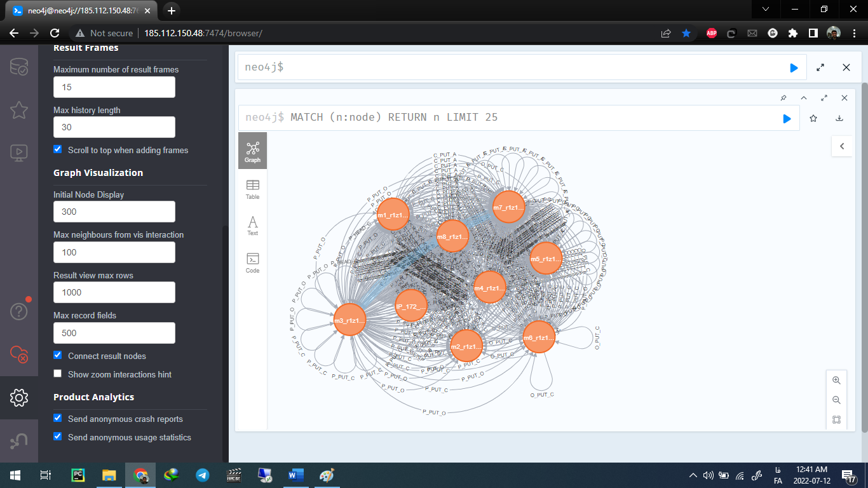Open the Neo4j Browser Sync cloud icon

(19, 354)
